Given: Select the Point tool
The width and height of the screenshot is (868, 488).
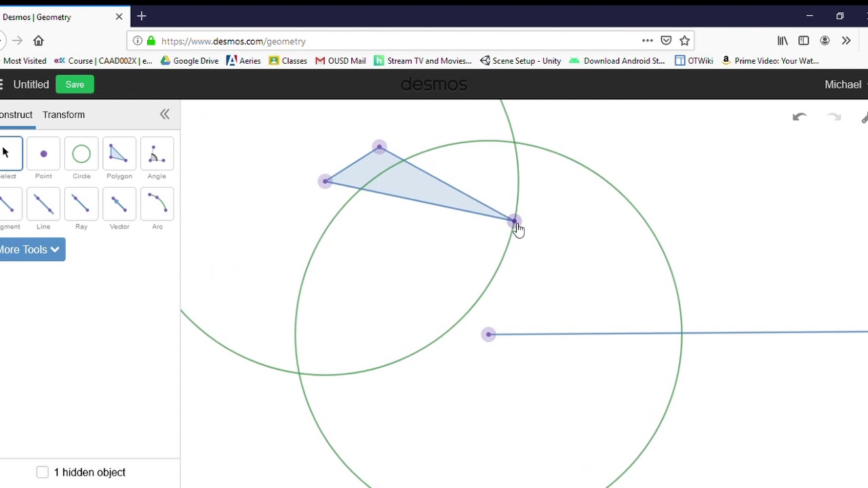Looking at the screenshot, I should [43, 154].
